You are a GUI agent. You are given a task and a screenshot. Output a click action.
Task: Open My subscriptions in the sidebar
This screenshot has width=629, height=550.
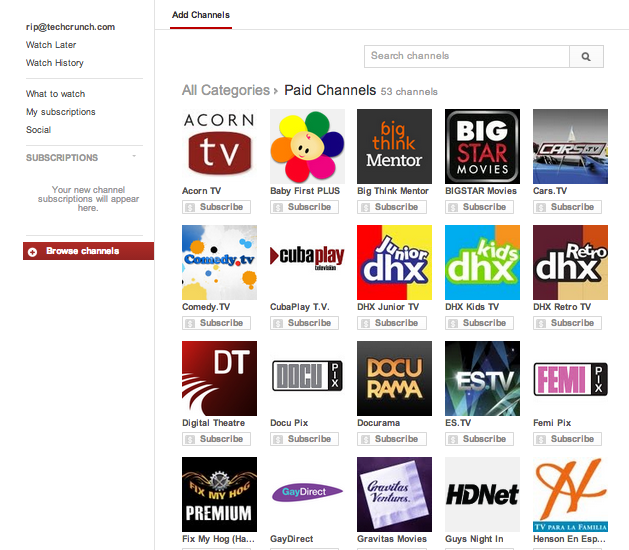61,112
